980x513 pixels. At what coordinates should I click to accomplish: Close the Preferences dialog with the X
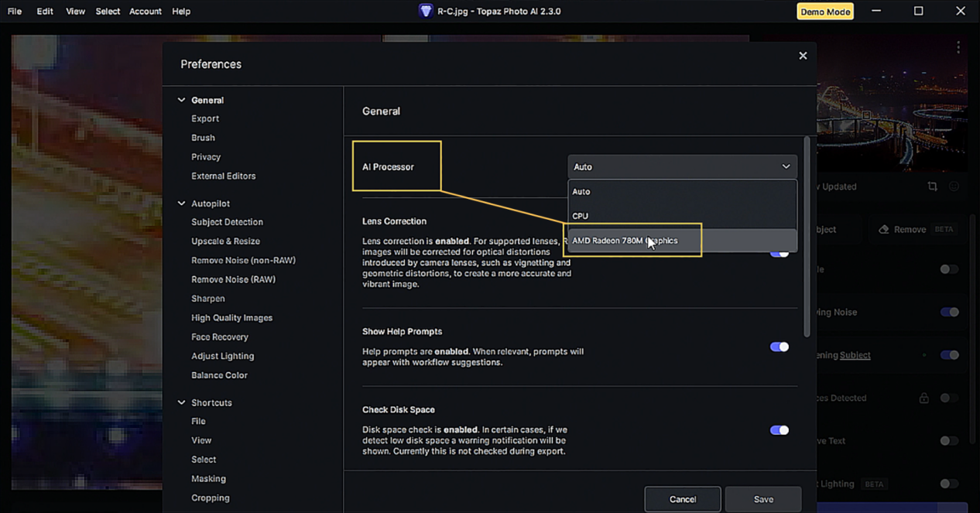tap(803, 56)
